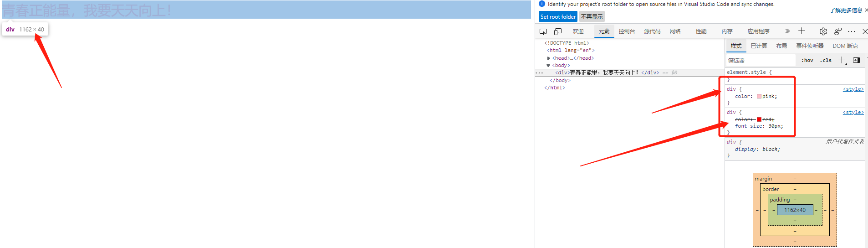Click the pink color swatch
868x248 pixels.
[x=759, y=96]
